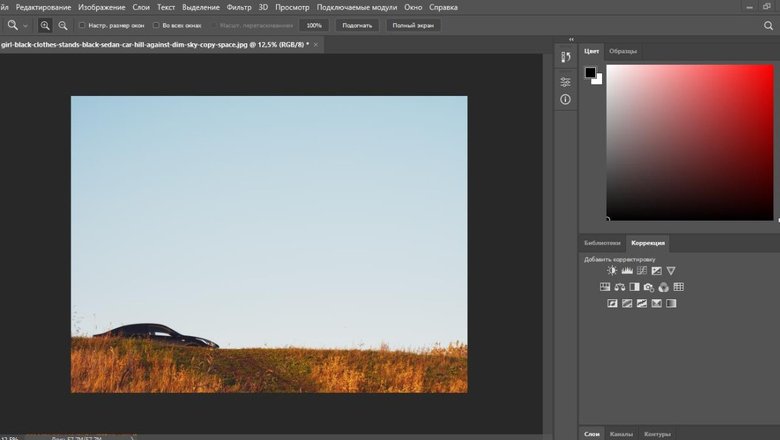
Task: Add an Exposure adjustment layer
Action: coord(657,270)
